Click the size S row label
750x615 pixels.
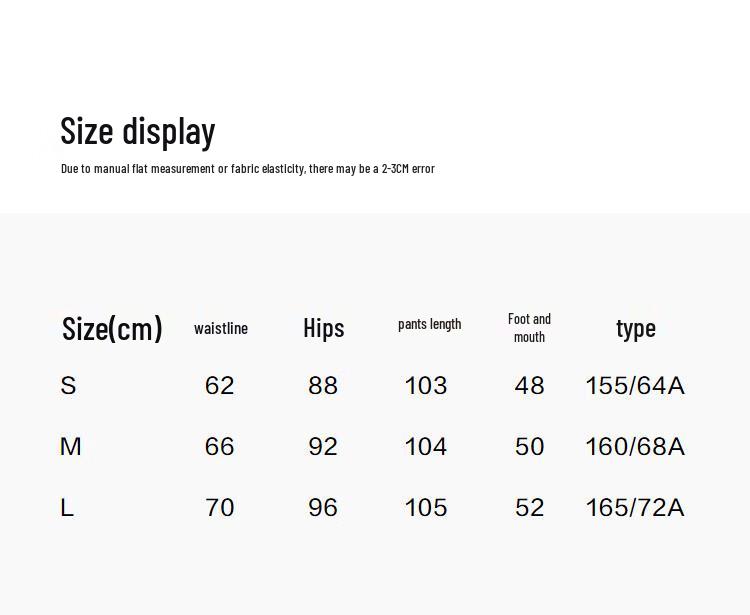coord(68,386)
